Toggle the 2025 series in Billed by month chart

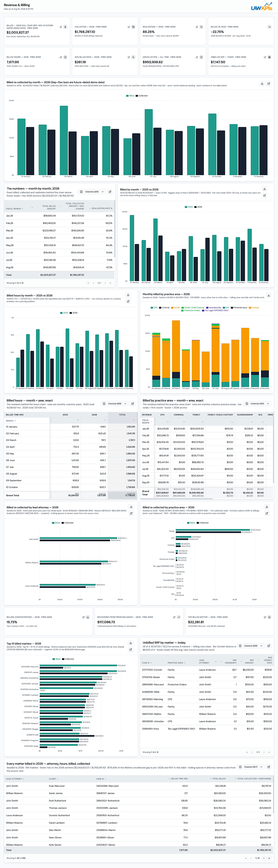tap(189, 207)
